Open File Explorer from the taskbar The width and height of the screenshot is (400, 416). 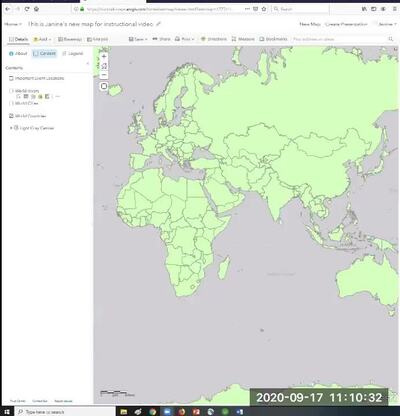(124, 412)
